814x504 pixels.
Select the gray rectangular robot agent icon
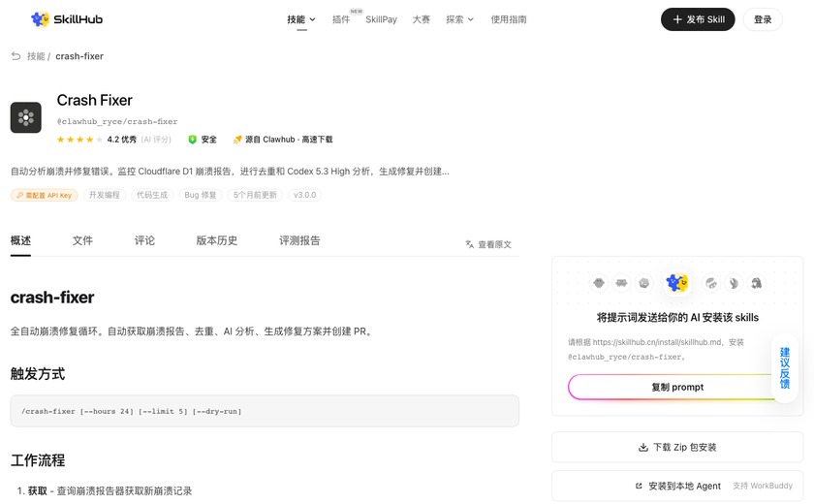click(x=621, y=283)
